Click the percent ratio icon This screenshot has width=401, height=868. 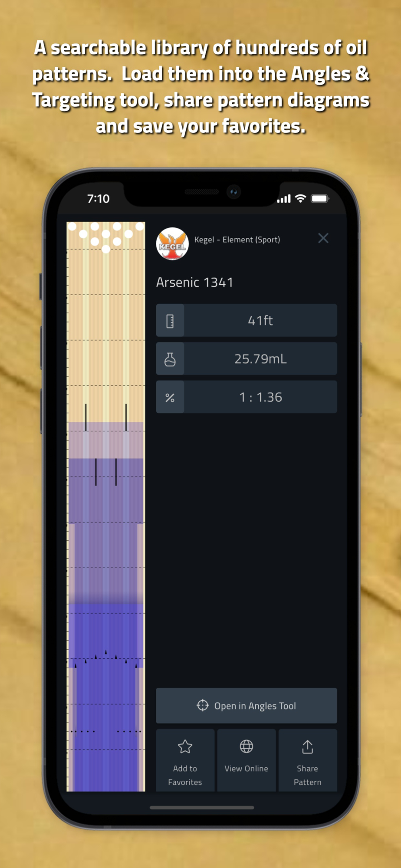click(170, 397)
